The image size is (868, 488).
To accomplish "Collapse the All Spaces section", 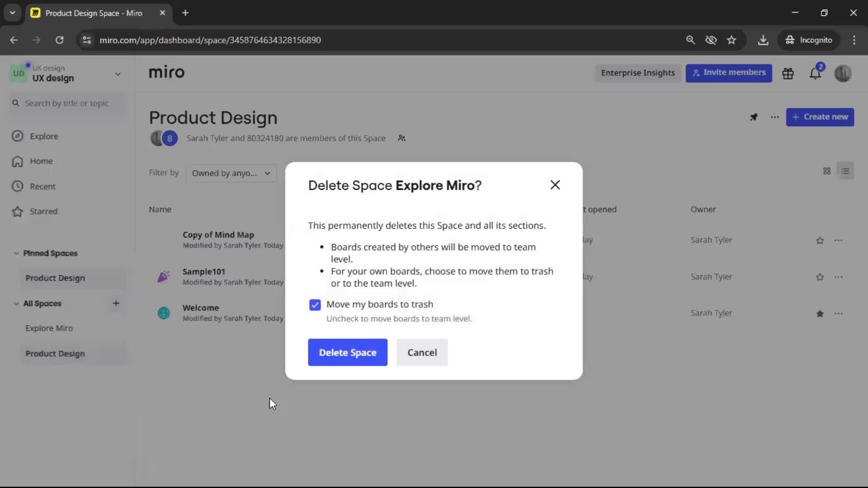I will [16, 304].
